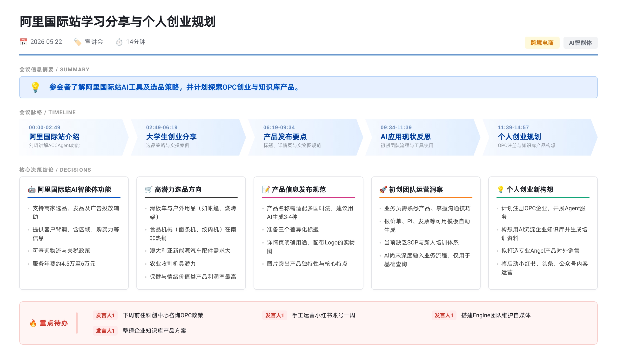This screenshot has height=364, width=617.
Task: Click the date 2026-05-22
Action: point(46,42)
